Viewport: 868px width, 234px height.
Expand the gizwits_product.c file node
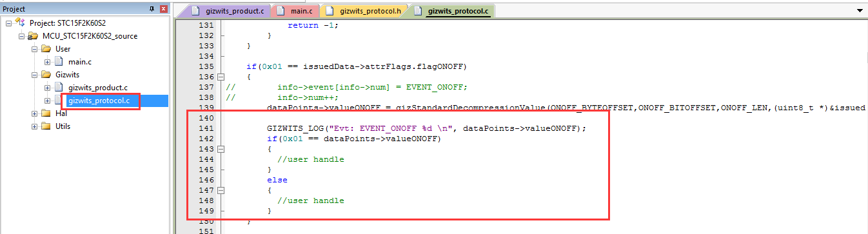pos(47,87)
